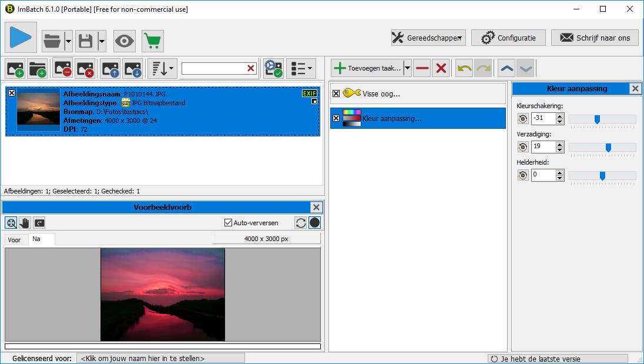Open the Configuratie settings
Screen dimensions: 644x364
[x=508, y=38]
